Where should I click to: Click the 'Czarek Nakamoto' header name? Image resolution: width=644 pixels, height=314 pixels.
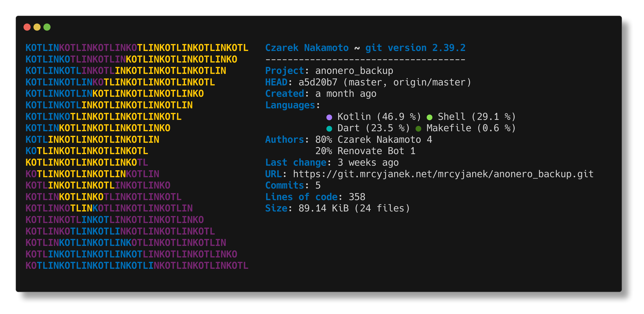(x=307, y=48)
